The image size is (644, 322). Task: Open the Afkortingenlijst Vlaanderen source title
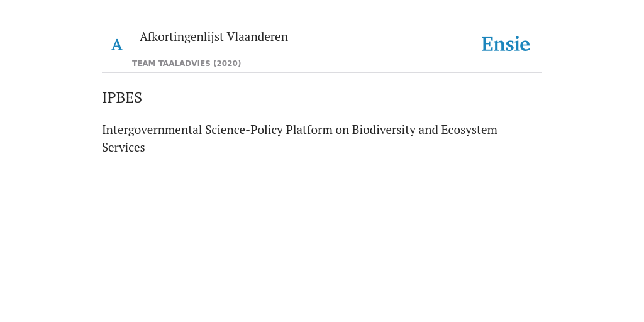coord(214,36)
